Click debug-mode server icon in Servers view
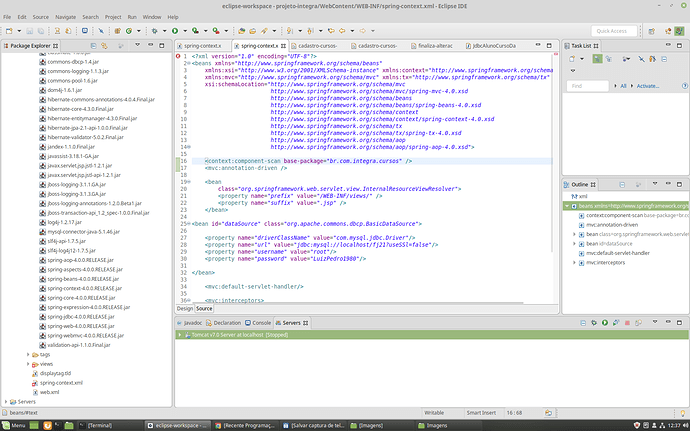 [594, 323]
